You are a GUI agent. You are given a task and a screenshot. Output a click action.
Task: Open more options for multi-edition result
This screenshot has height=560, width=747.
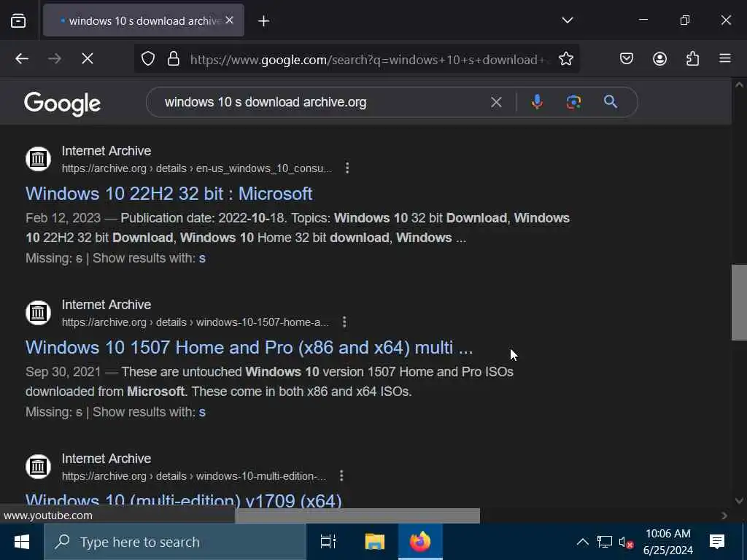pos(341,476)
